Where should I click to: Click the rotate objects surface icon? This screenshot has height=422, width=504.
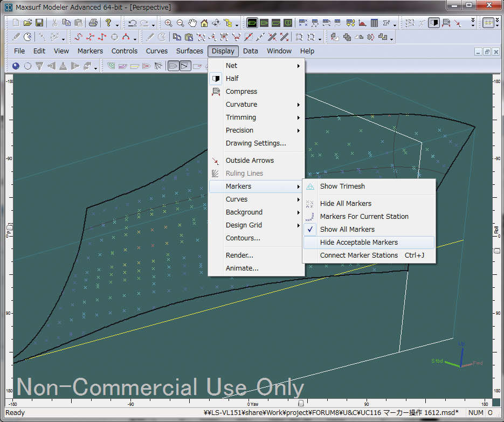(371, 37)
